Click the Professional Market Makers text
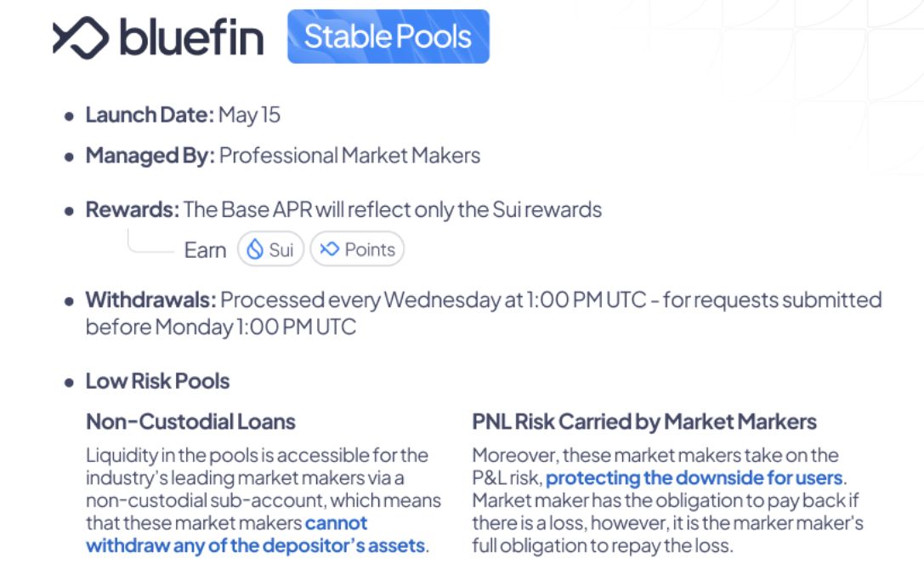This screenshot has width=924, height=570. pos(349,156)
